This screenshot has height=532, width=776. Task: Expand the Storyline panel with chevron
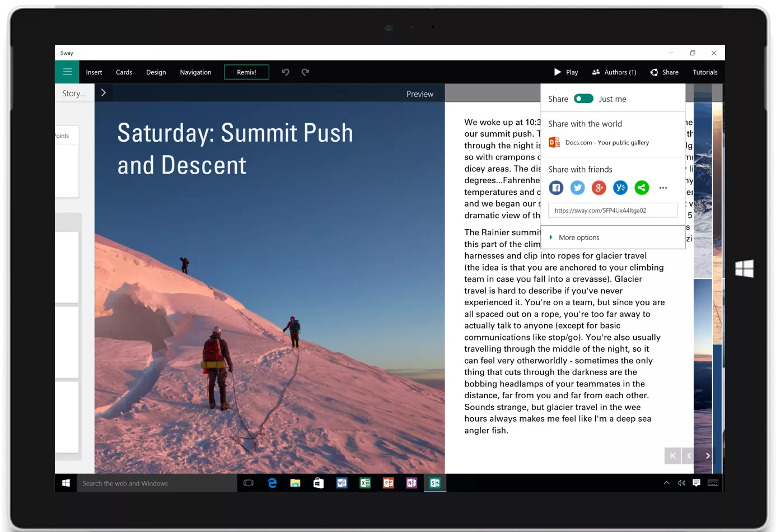click(103, 93)
